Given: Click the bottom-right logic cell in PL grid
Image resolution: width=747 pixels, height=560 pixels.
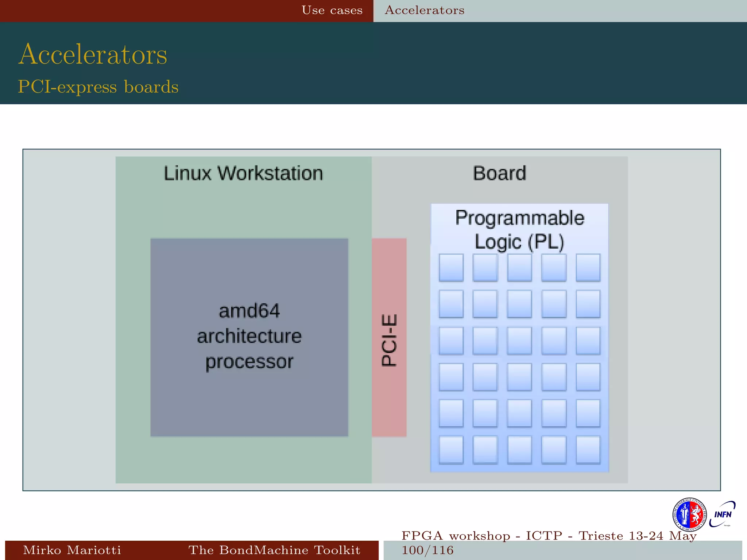Looking at the screenshot, I should click(x=588, y=450).
